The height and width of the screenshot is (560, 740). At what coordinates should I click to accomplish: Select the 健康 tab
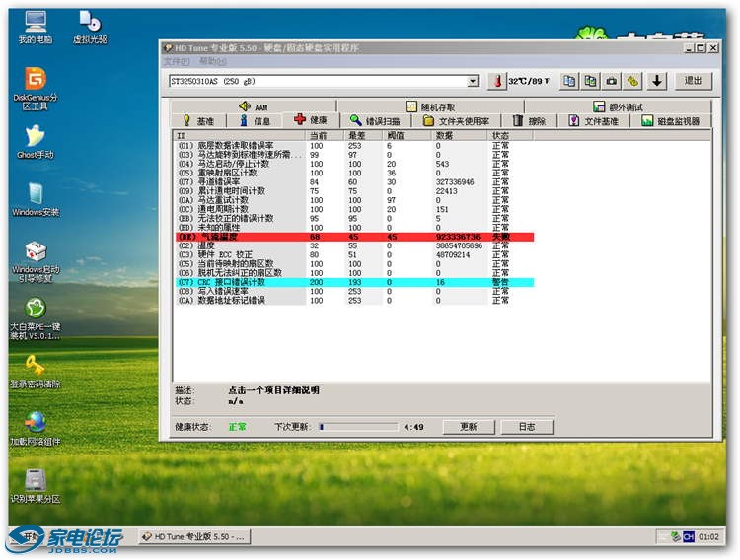pos(311,120)
